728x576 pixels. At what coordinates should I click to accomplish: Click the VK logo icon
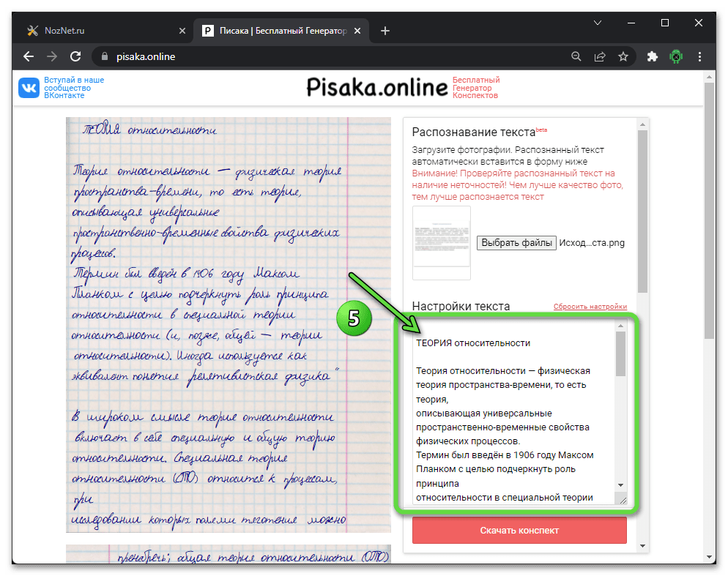pyautogui.click(x=29, y=88)
